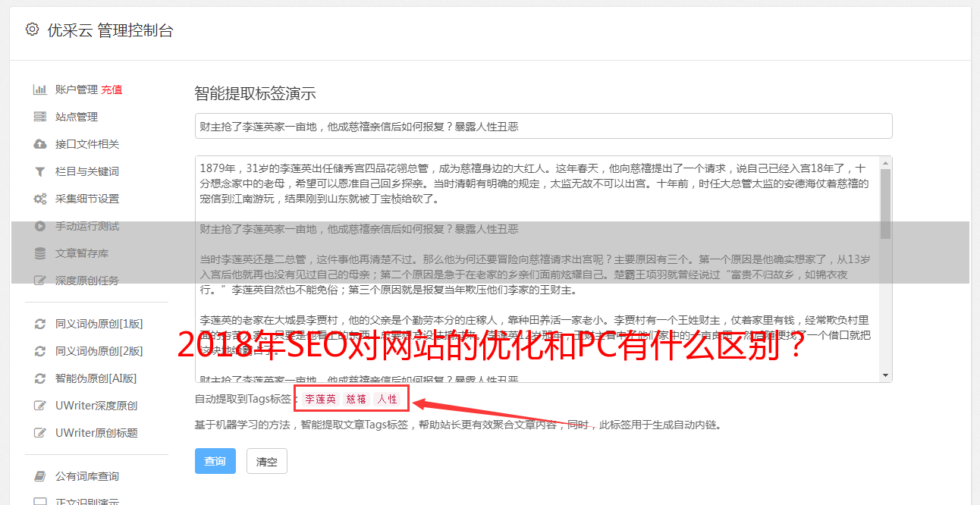
Task: Click the gears icon for 采集细节设置
Action: pyautogui.click(x=40, y=199)
